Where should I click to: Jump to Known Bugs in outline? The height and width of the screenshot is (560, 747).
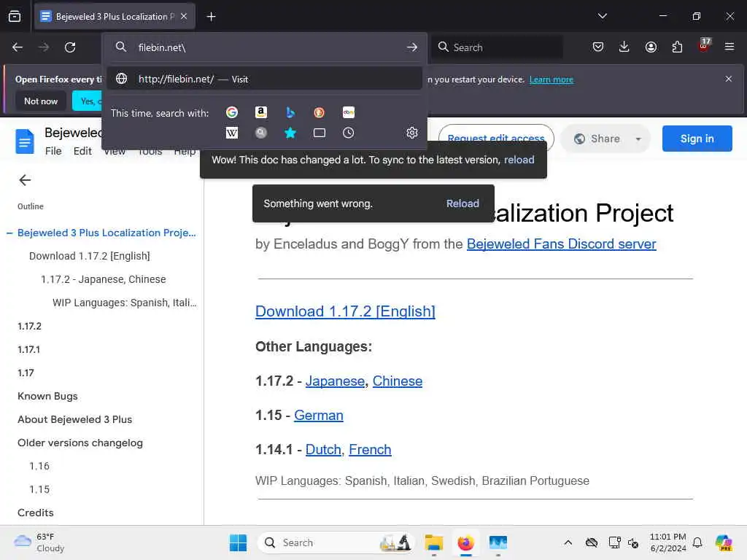[47, 396]
